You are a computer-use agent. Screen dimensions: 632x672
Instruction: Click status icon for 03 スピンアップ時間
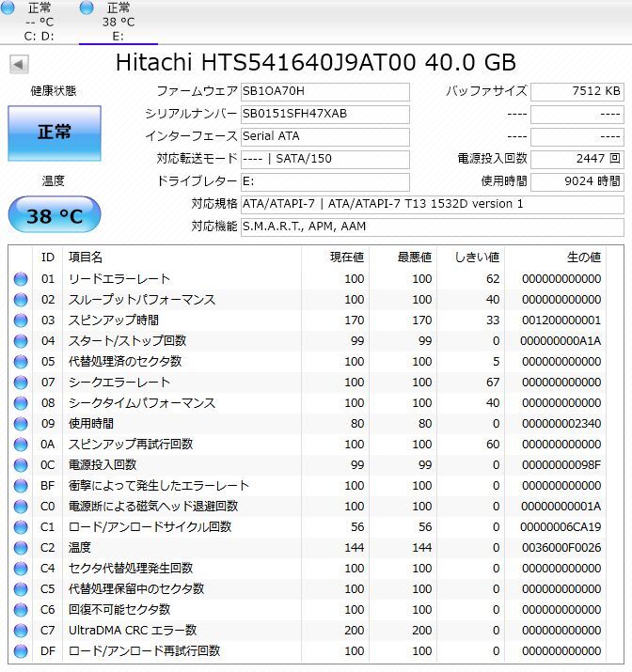click(x=21, y=320)
